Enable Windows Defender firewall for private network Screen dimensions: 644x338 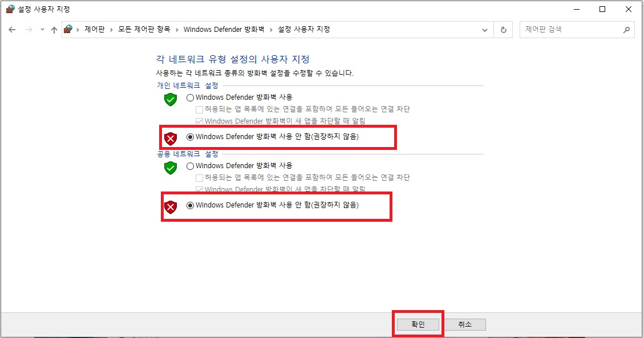point(190,97)
